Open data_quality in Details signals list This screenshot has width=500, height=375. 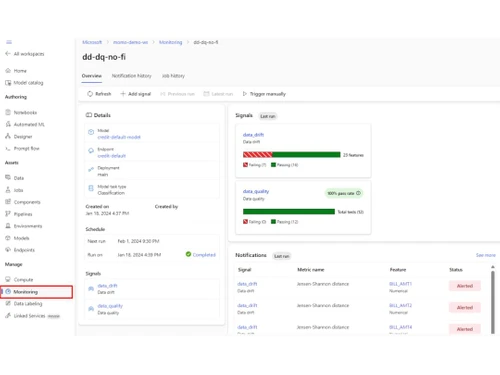pyautogui.click(x=110, y=306)
